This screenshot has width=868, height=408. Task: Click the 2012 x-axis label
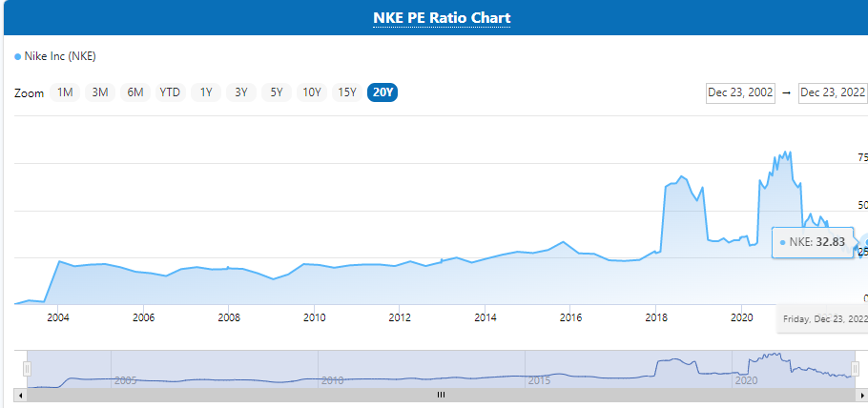(x=400, y=317)
